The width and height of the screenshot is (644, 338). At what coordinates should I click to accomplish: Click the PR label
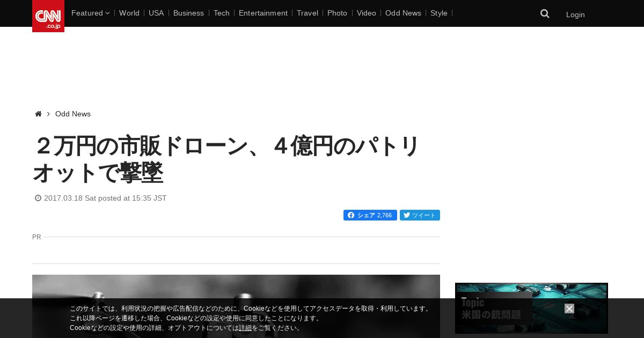[x=36, y=237]
